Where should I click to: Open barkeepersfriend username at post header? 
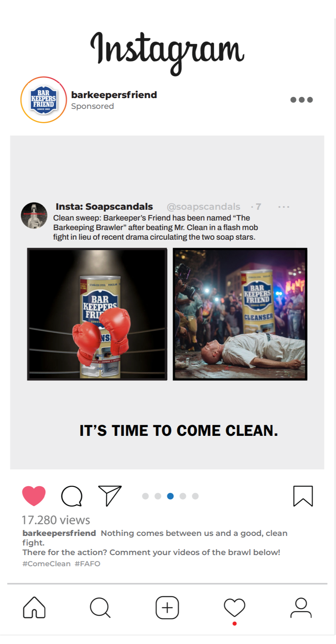[114, 95]
